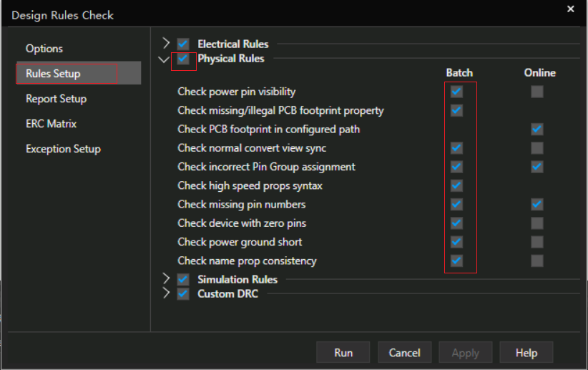588x370 pixels.
Task: Uncheck Batch for incorrect Pin Group assignment
Action: (456, 167)
